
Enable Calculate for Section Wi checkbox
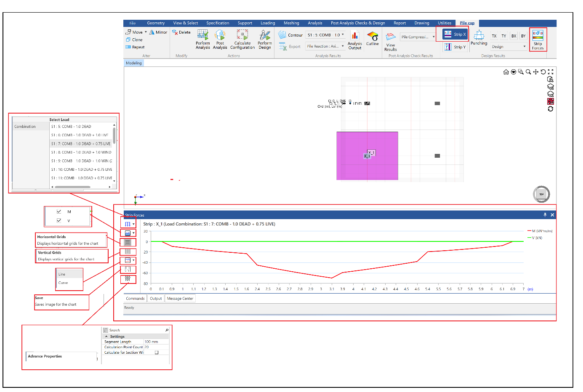tap(157, 352)
